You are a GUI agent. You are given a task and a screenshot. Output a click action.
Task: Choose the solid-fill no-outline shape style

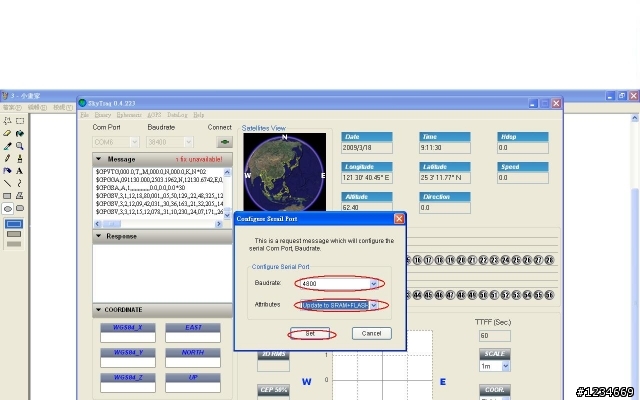click(14, 244)
